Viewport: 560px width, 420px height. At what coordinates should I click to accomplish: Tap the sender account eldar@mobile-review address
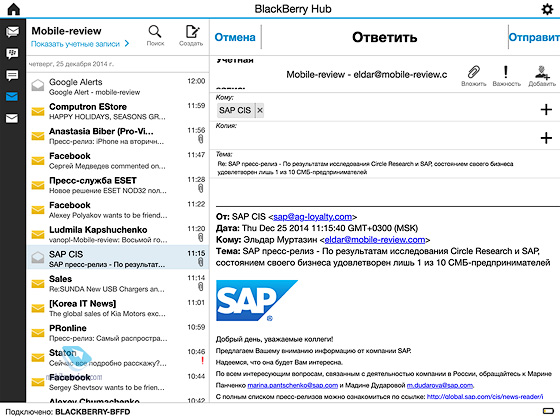367,75
